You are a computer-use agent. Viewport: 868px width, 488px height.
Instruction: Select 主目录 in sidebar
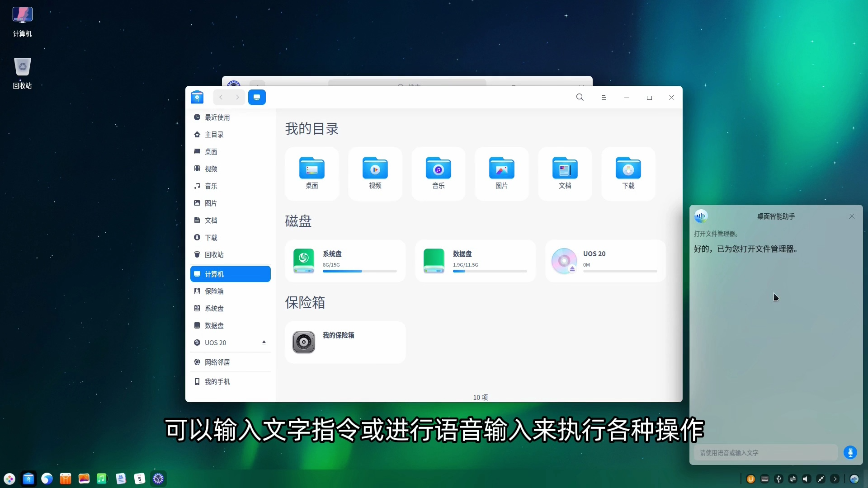coord(231,134)
